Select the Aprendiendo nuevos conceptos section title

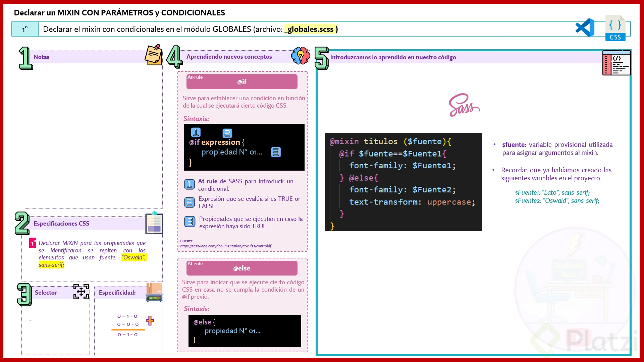point(229,57)
